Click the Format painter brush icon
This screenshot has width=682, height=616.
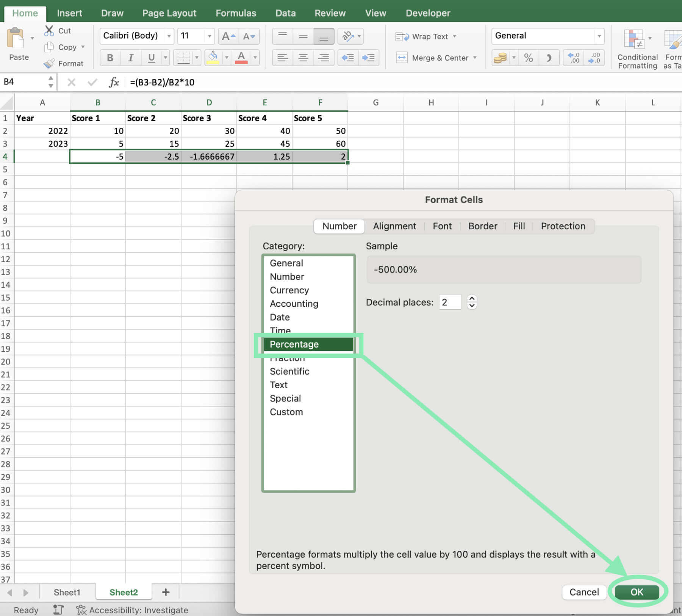point(49,63)
